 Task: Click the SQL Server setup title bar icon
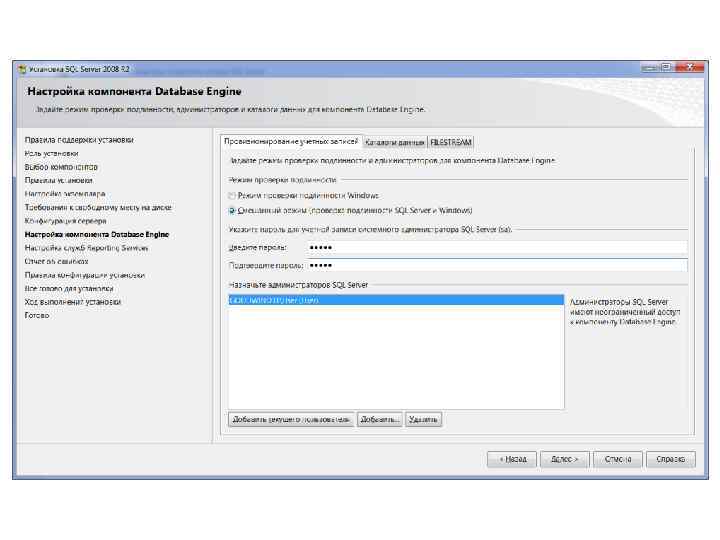22,69
